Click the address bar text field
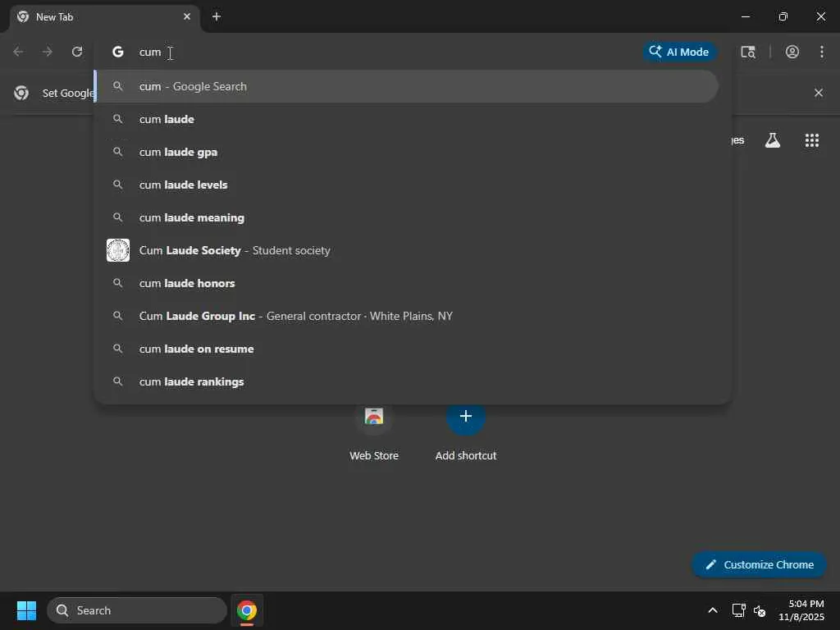Screen dimensions: 840x630 pyautogui.click(x=386, y=52)
